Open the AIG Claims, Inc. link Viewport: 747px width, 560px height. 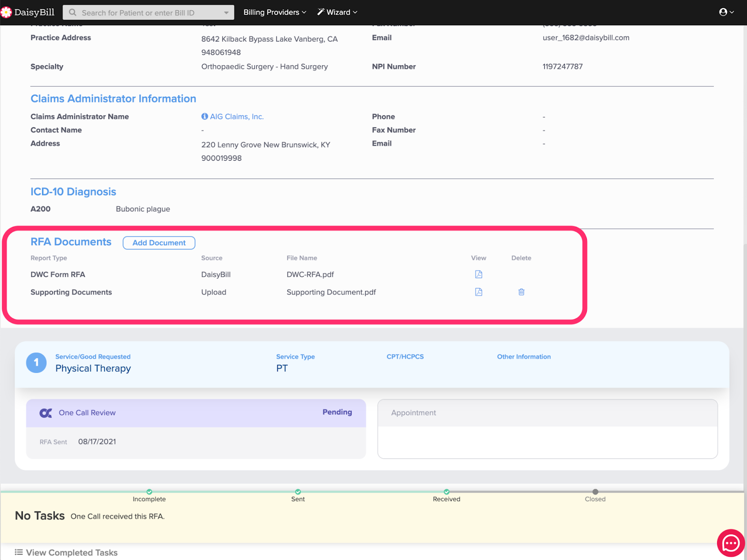click(x=237, y=117)
